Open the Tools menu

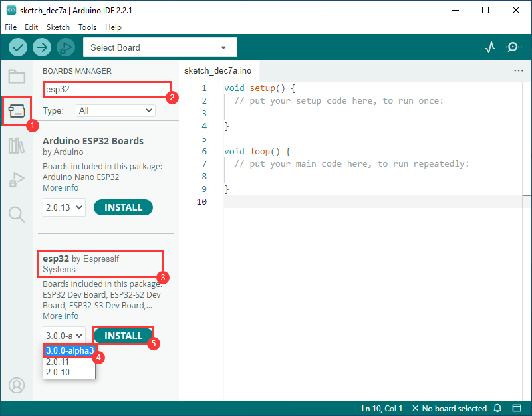point(87,27)
